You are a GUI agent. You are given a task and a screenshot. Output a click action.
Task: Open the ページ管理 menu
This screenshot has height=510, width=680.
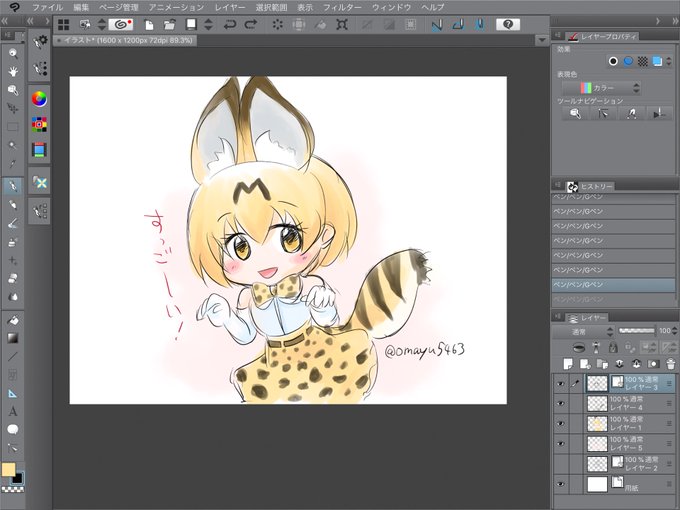point(119,7)
